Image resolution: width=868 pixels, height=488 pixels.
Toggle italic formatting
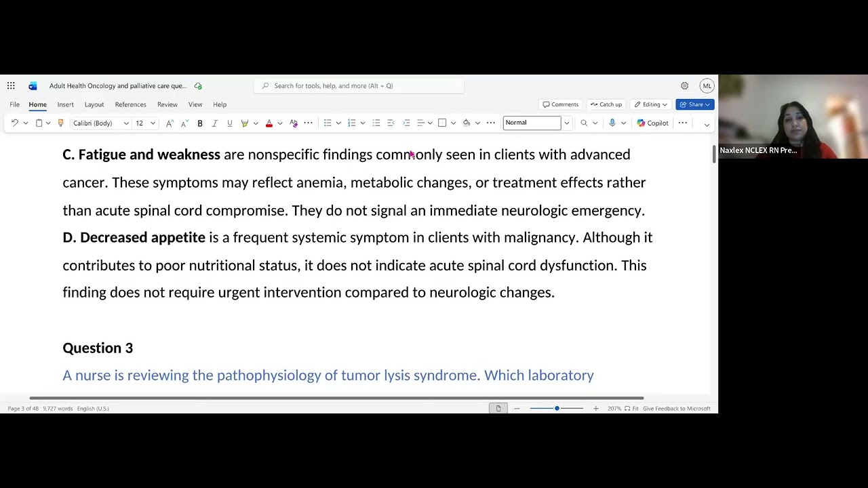click(x=215, y=123)
